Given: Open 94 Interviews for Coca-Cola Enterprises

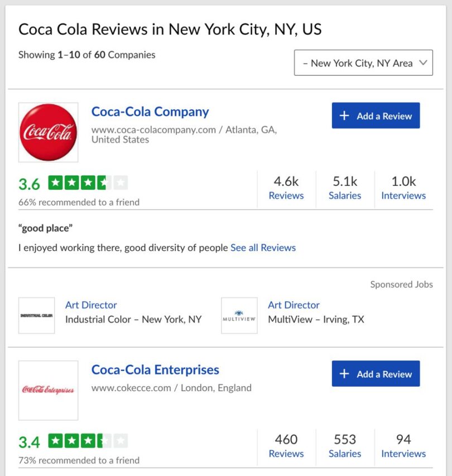Looking at the screenshot, I should [403, 446].
